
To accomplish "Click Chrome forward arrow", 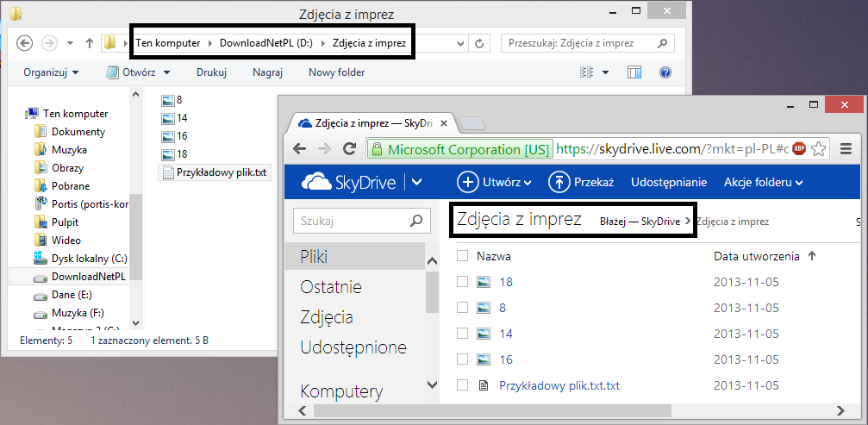I will 325,149.
